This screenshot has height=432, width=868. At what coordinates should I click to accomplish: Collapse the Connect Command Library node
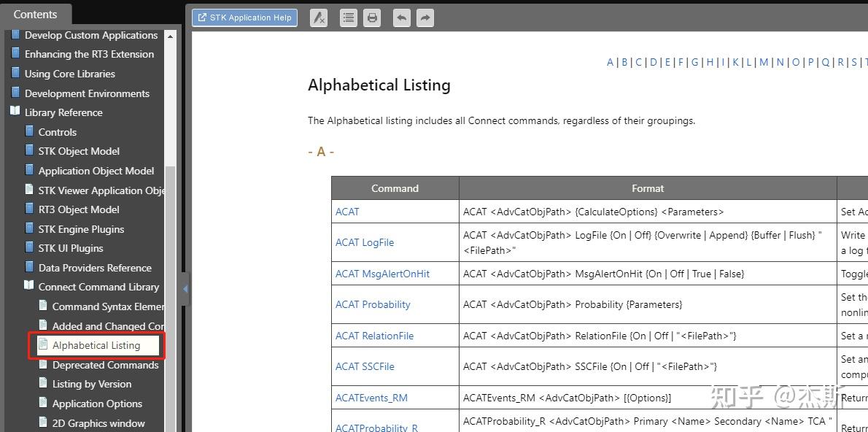point(29,286)
